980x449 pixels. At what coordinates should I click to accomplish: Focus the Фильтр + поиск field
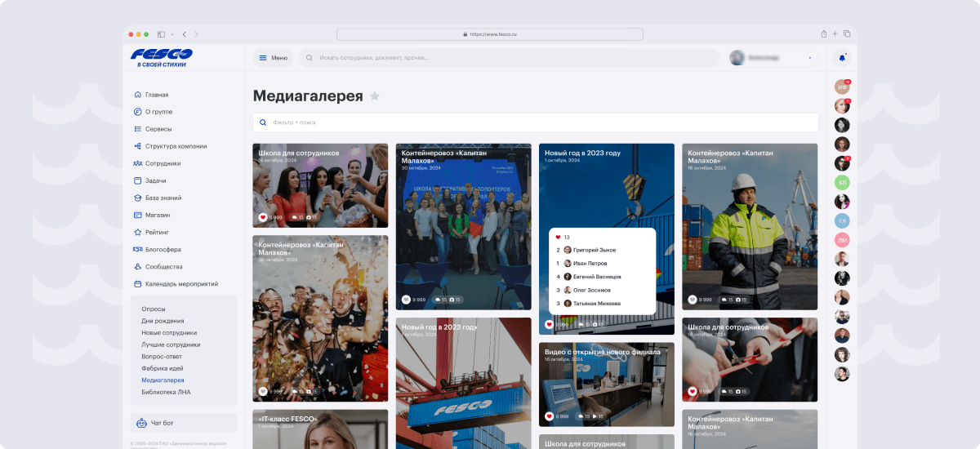536,122
